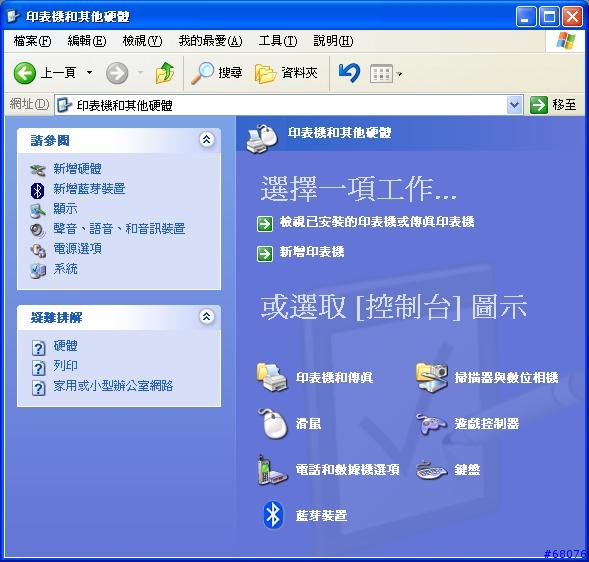Click the help icon beside 硬體

(38, 348)
